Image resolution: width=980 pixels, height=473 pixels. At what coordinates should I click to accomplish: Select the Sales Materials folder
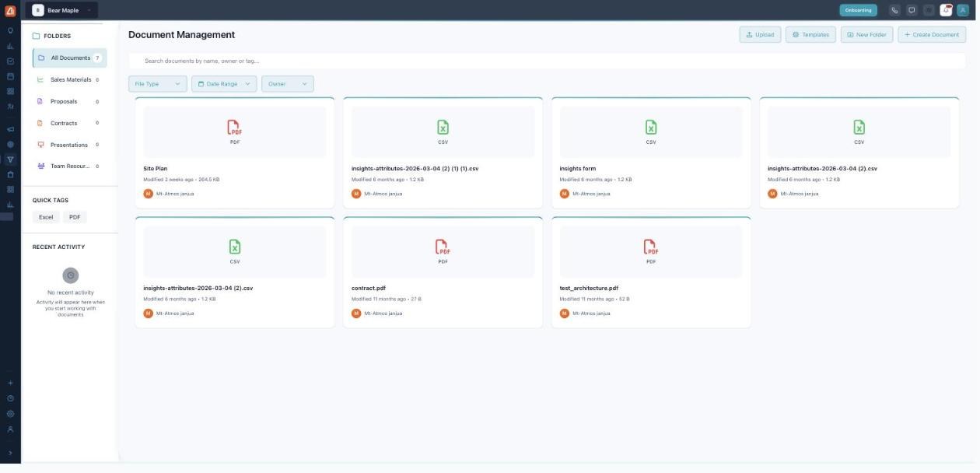coord(69,79)
